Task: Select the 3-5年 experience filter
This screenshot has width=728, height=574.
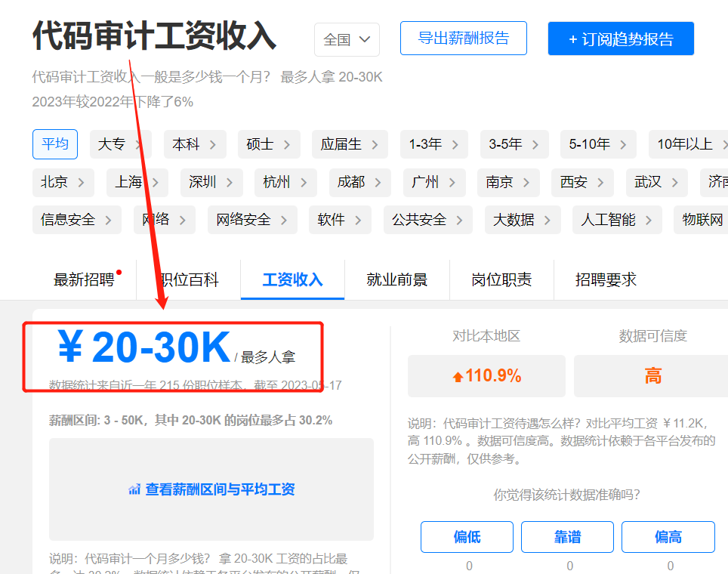Action: coord(505,144)
